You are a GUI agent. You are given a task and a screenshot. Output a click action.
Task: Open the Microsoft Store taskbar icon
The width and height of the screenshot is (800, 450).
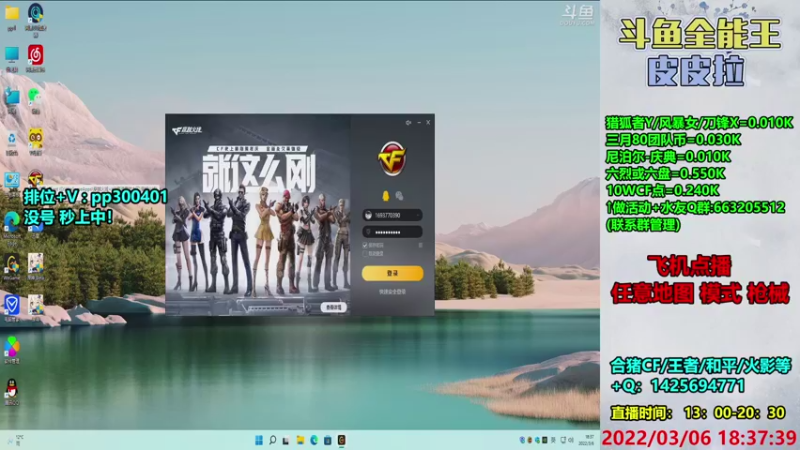coord(328,440)
